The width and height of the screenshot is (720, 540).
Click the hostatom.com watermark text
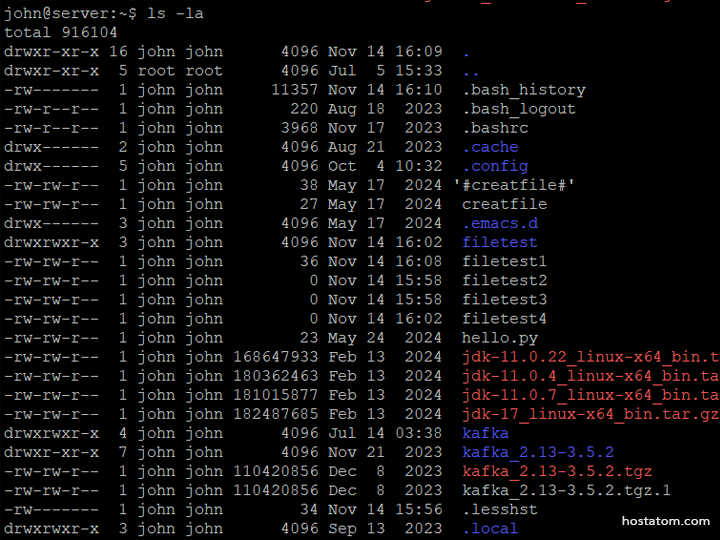pyautogui.click(x=665, y=521)
